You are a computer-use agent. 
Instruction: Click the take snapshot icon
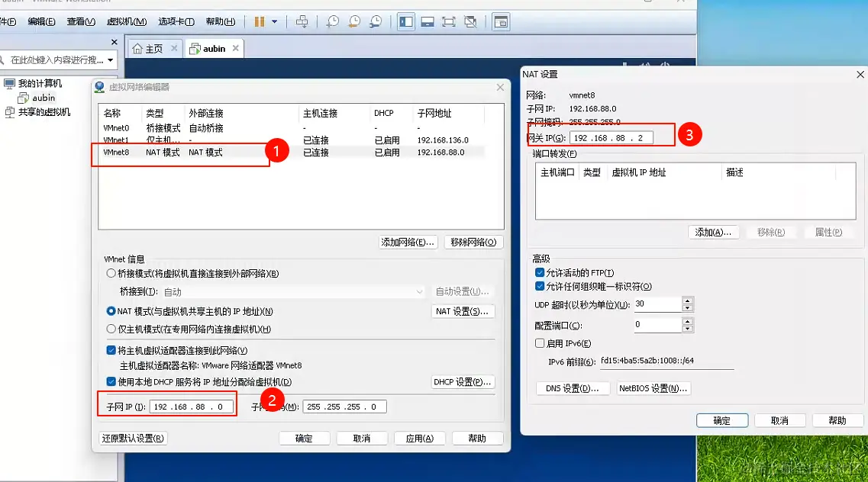click(x=333, y=21)
